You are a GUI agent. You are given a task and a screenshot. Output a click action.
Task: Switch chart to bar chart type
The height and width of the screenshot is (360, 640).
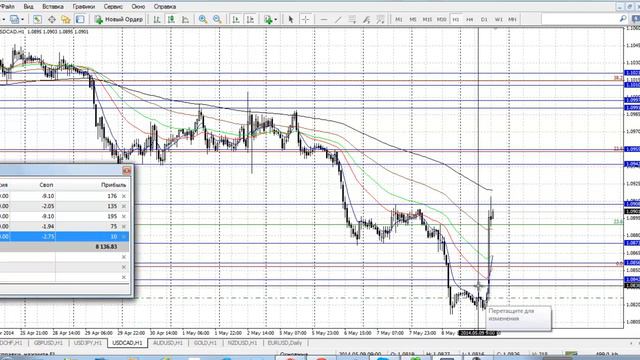click(157, 19)
